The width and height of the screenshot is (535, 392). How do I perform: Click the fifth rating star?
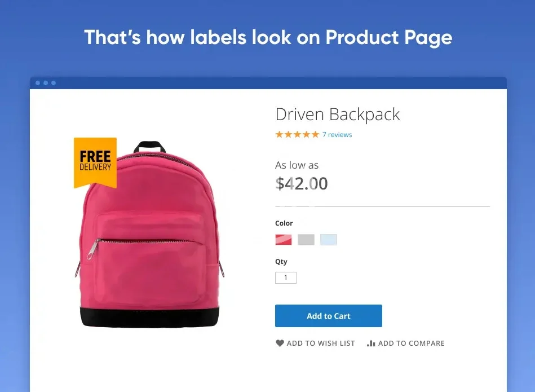315,135
